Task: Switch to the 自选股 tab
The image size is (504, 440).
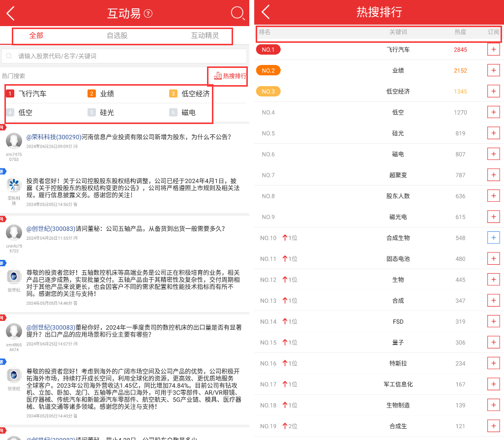Action: point(118,35)
